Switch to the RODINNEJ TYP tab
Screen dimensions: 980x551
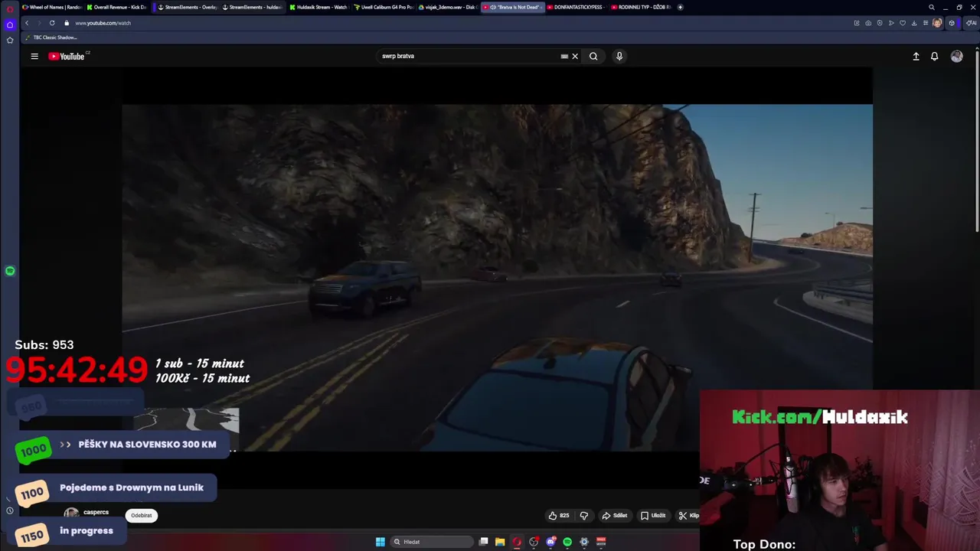coord(641,7)
